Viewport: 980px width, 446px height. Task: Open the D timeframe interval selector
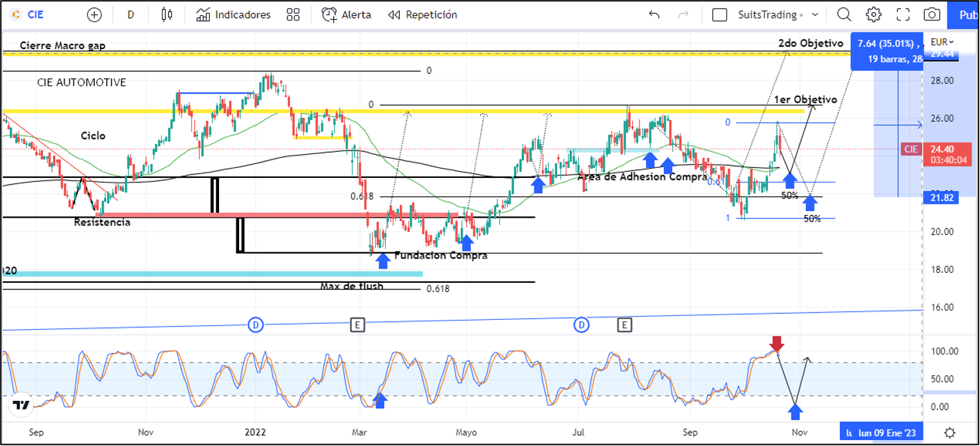(x=131, y=15)
